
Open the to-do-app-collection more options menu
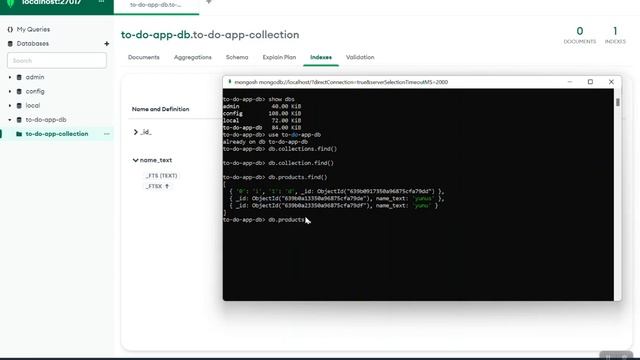point(107,134)
